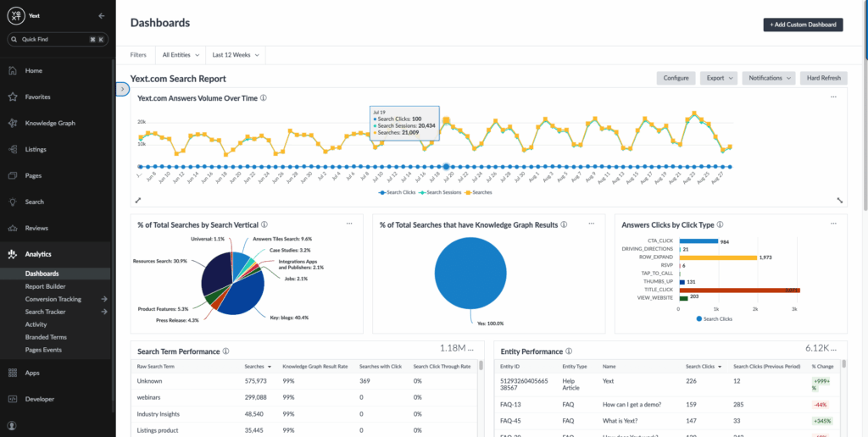Toggle Searches series in chart legend
The image size is (868, 437).
coord(478,192)
